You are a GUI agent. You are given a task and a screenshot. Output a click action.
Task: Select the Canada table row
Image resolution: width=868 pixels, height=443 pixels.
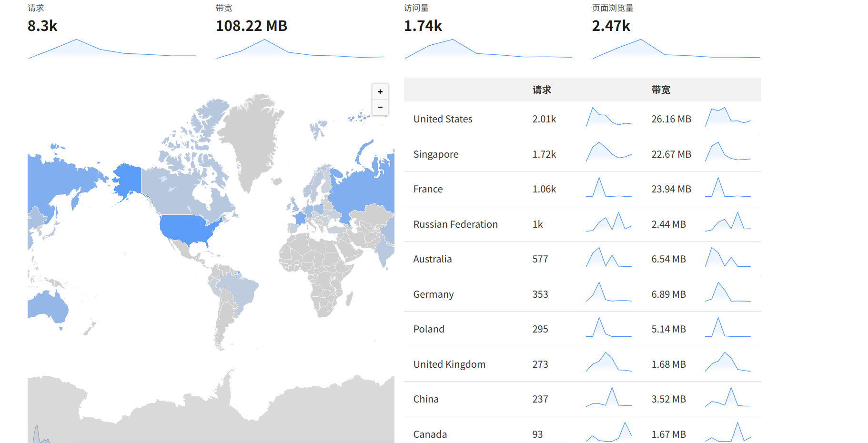click(430, 434)
